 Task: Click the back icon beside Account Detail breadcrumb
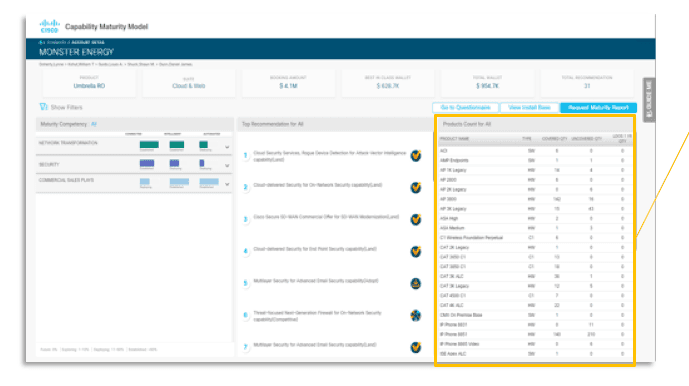pyautogui.click(x=41, y=43)
